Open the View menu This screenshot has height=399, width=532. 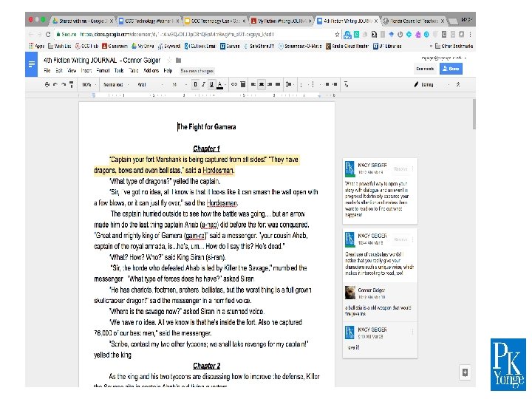(x=72, y=71)
